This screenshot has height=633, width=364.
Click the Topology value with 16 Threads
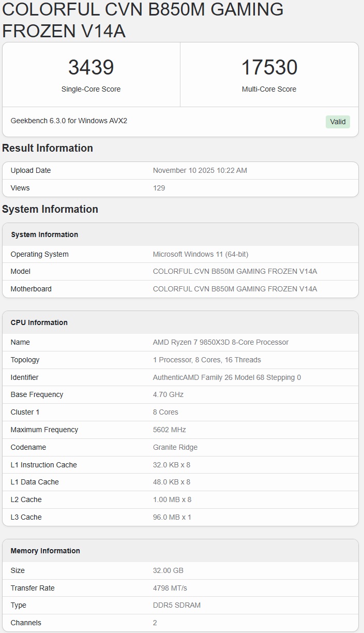pyautogui.click(x=207, y=360)
